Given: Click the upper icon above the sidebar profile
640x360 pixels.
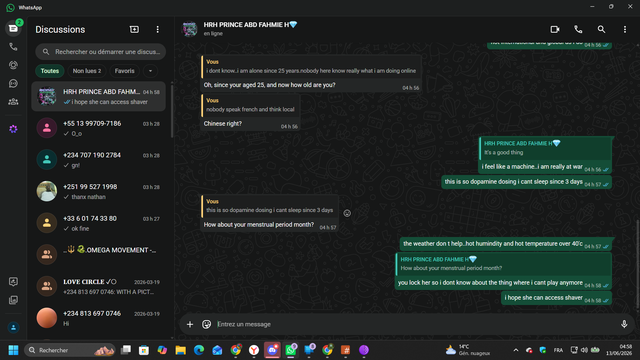Looking at the screenshot, I should click(x=13, y=282).
